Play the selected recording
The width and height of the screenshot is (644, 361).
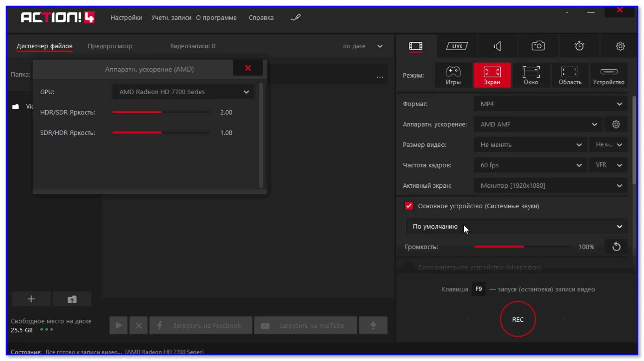point(118,325)
